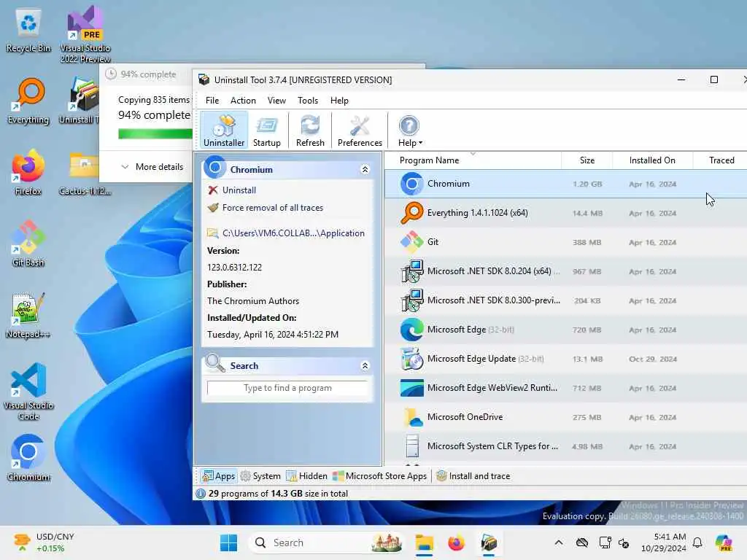Open the USD/CNY widget on taskbar
747x560 pixels.
(x=44, y=542)
